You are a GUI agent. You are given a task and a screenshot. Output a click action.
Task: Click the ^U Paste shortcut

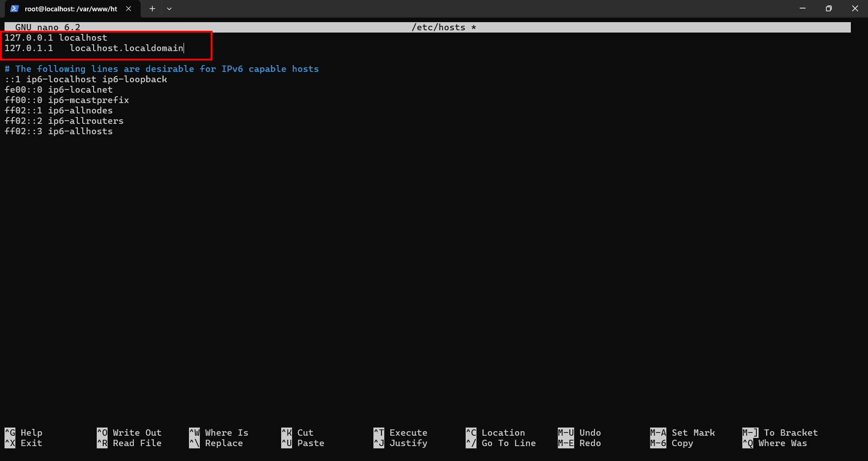point(303,443)
